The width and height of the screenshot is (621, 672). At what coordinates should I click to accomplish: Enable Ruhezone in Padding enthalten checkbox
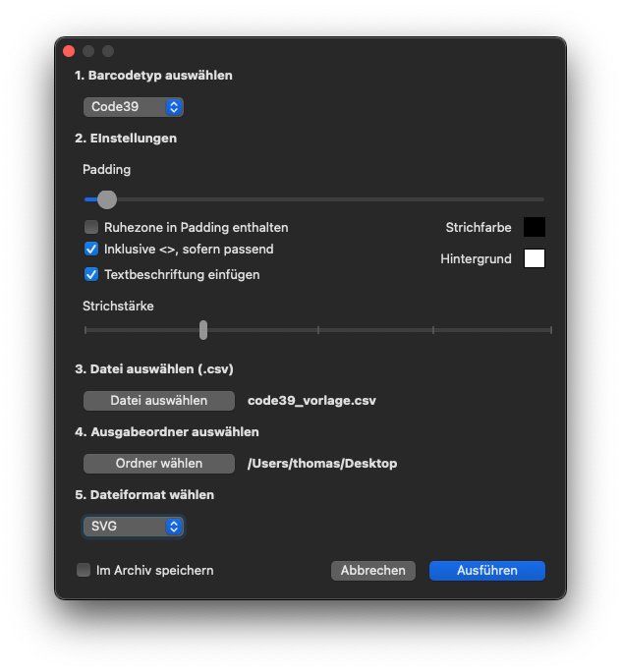(91, 227)
